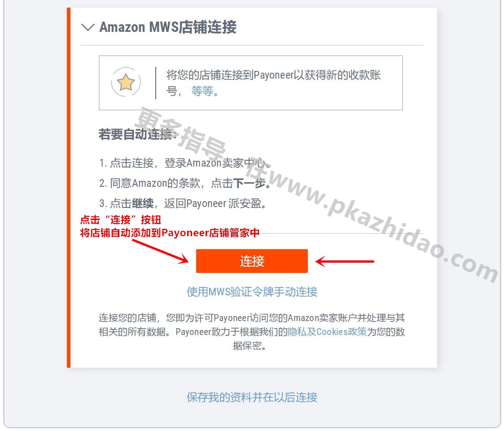Open the 等等。 link in the info box
Viewport: 504px width, 431px height.
205,91
